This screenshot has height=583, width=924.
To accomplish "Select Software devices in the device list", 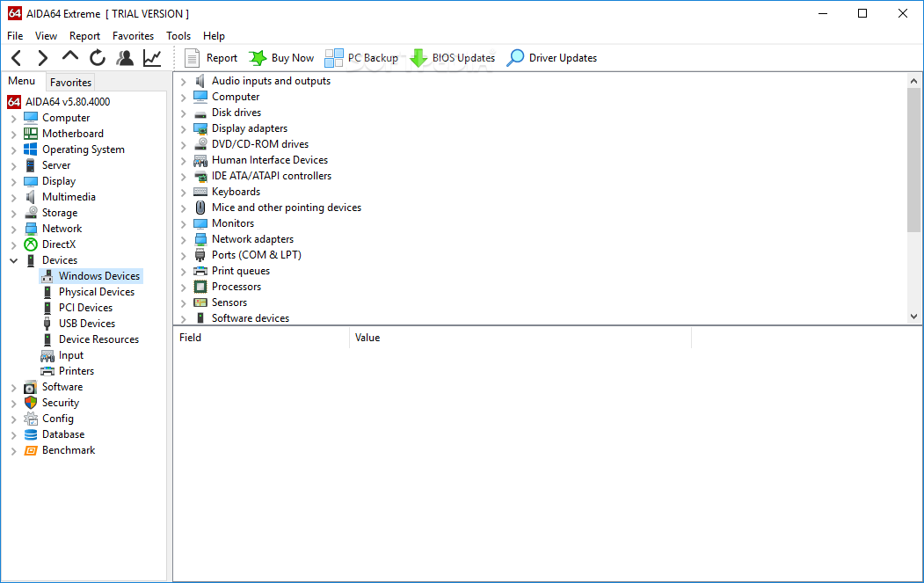I will (251, 318).
